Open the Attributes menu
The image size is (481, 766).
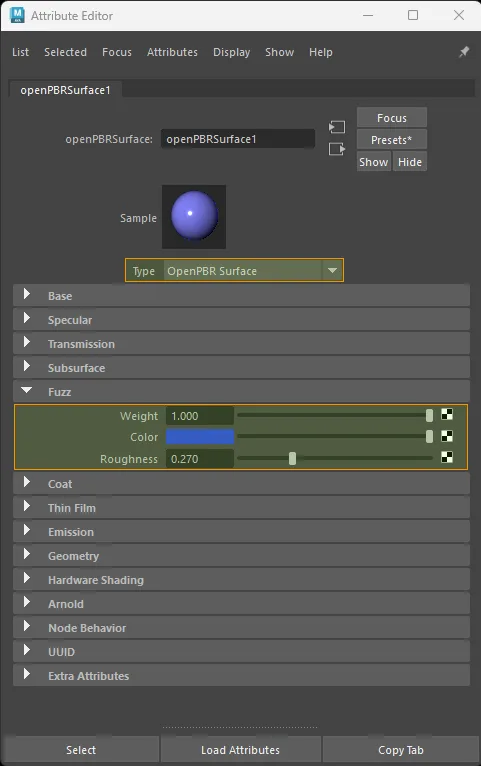click(x=172, y=52)
